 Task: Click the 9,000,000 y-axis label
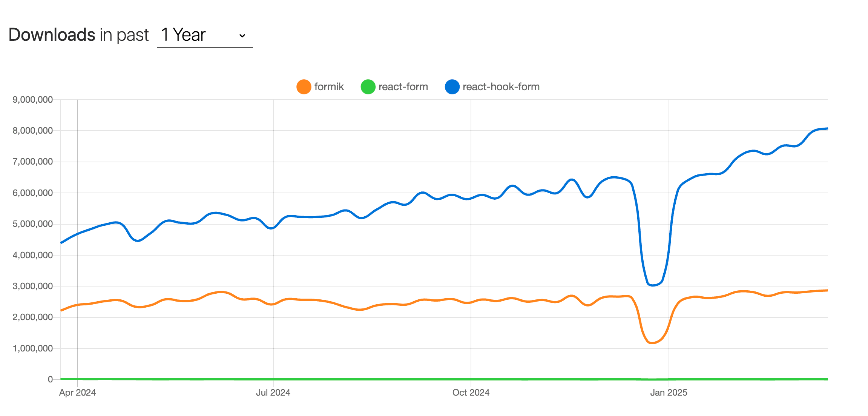point(33,100)
